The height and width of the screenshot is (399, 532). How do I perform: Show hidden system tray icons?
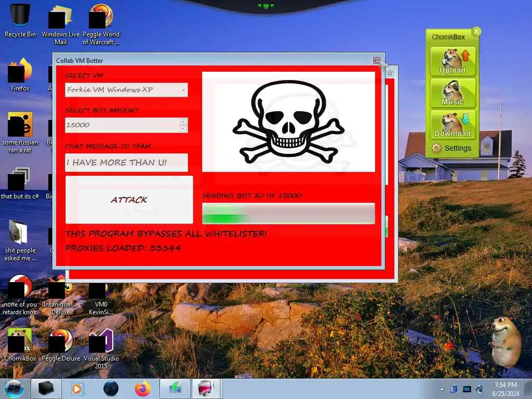tap(442, 389)
